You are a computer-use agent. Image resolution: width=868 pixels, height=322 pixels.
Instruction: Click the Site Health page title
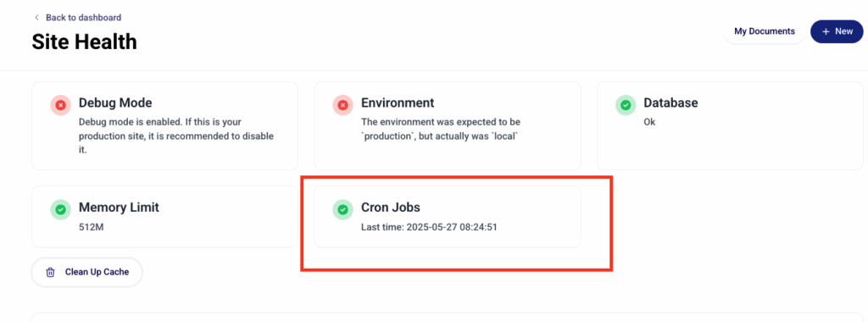(84, 42)
